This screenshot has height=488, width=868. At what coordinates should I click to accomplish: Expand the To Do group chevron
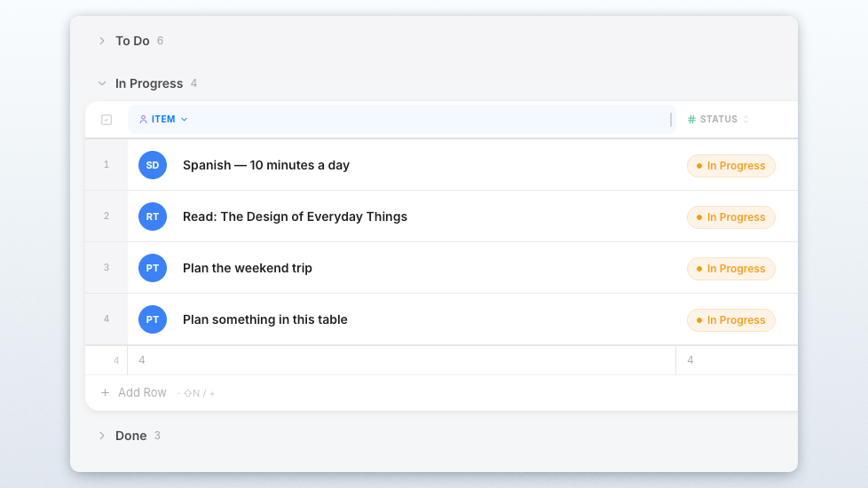coord(102,41)
